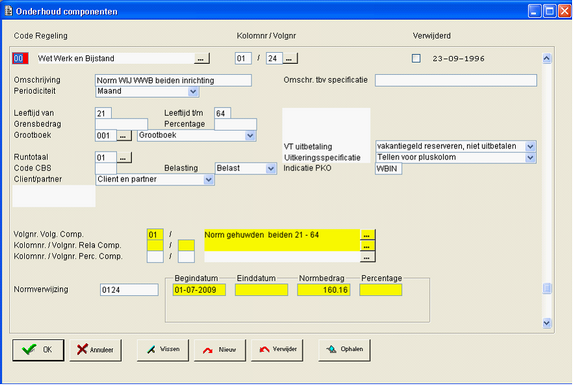Open lookup button next to Grootboek 001

[x=124, y=136]
